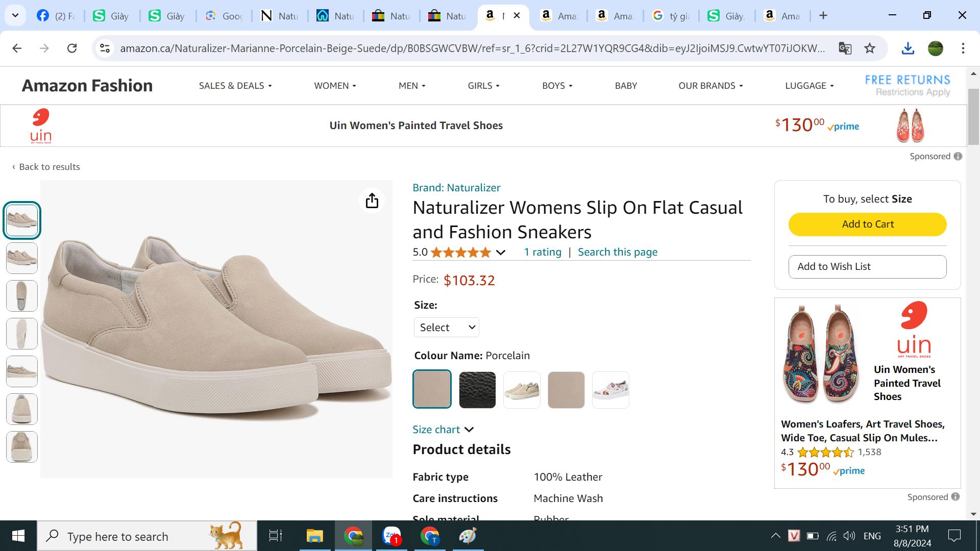Open File Explorer from taskbar
This screenshot has height=551, width=980.
click(x=314, y=536)
